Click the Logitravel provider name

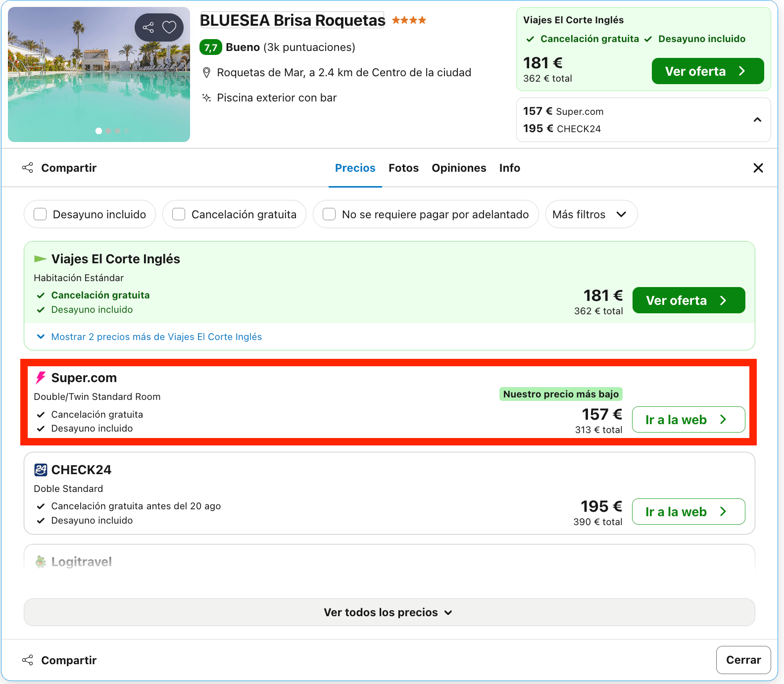coord(82,562)
